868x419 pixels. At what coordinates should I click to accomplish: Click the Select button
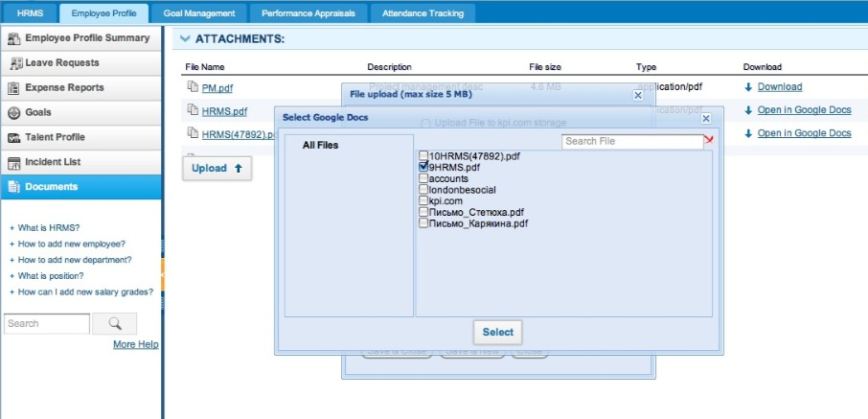coord(497,332)
